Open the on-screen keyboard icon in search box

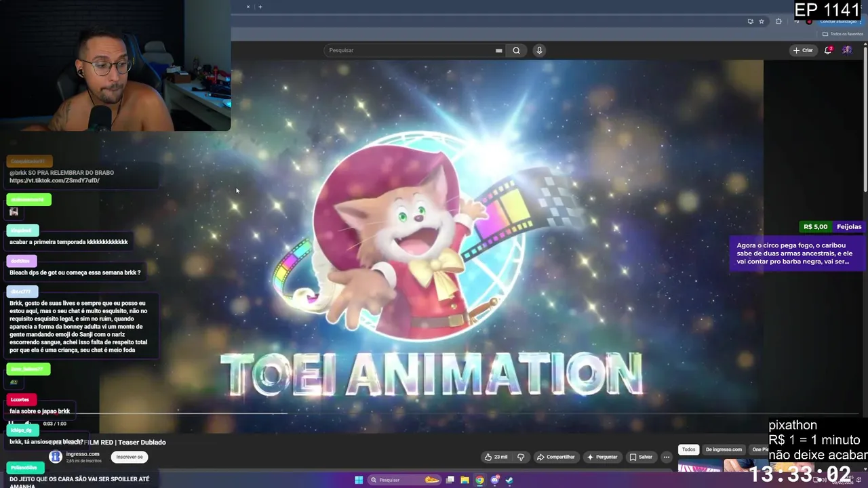(x=498, y=50)
